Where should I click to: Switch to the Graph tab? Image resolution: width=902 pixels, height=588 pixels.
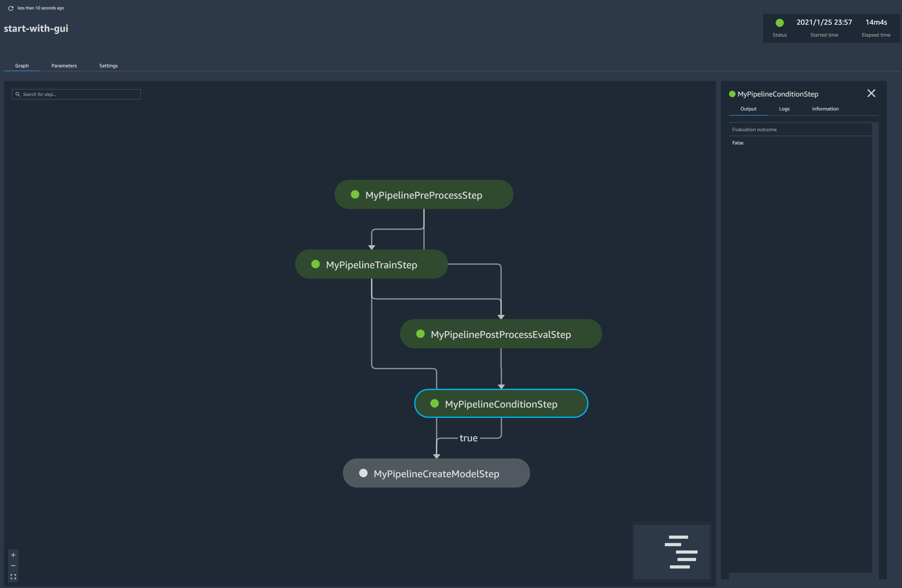22,66
